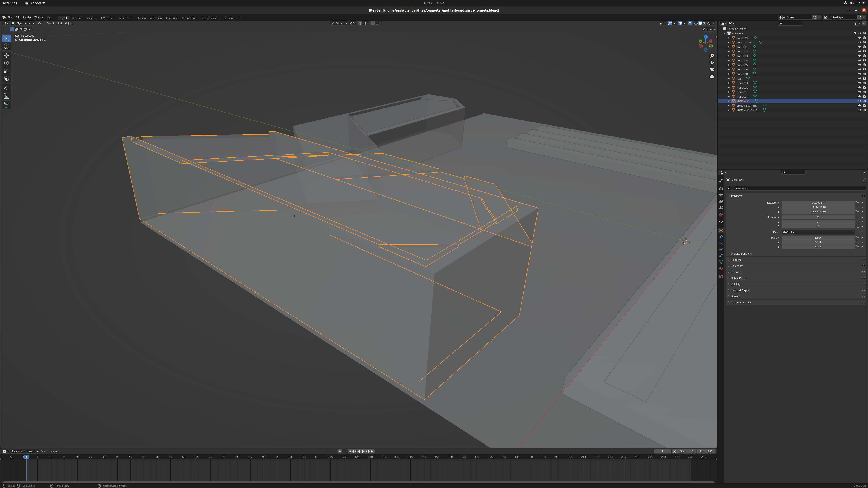Open the File menu
868x488 pixels.
coord(10,18)
